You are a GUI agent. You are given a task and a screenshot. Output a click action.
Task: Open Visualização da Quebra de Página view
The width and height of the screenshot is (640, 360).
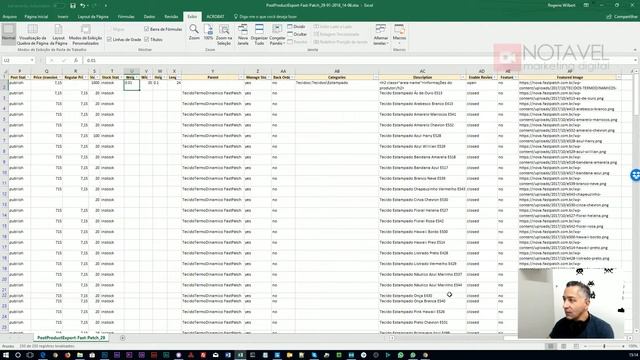(33, 35)
